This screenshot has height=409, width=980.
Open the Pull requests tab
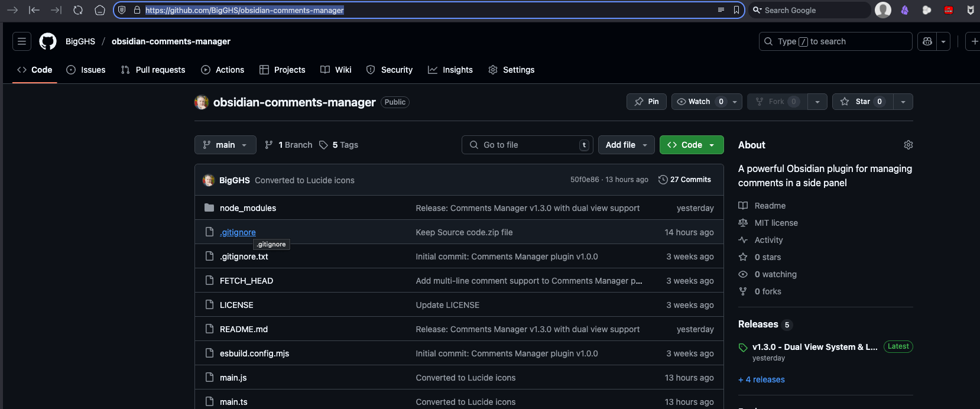point(153,70)
